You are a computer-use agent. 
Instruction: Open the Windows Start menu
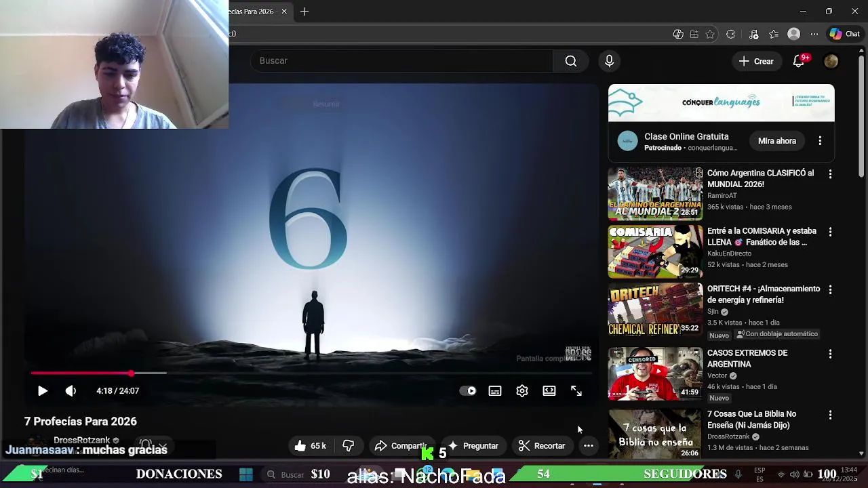pyautogui.click(x=245, y=474)
